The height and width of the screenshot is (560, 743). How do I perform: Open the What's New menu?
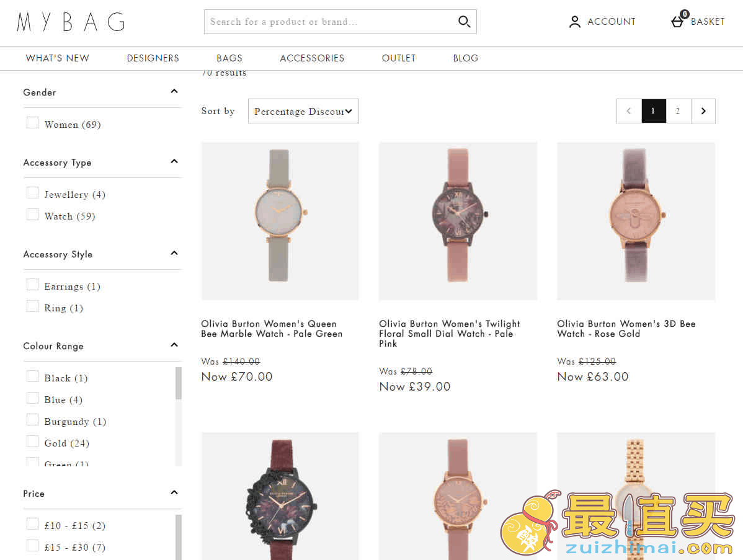pos(57,58)
